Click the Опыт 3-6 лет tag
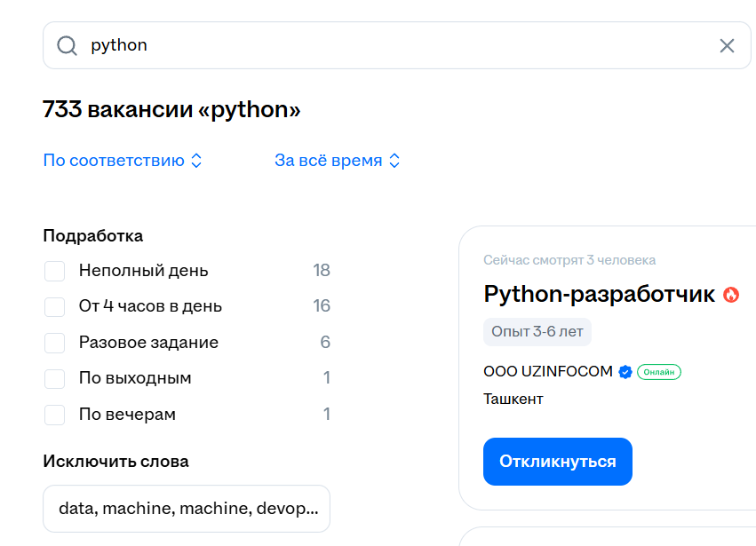 [x=537, y=332]
